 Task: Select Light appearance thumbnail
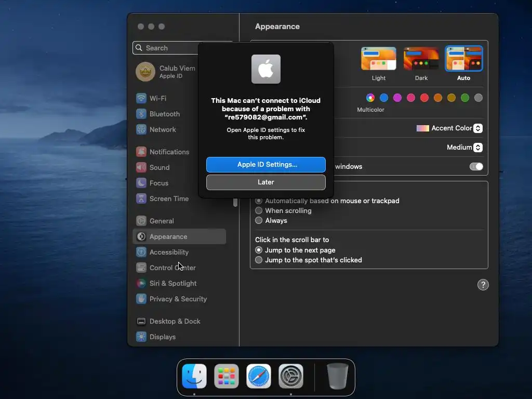coord(379,59)
